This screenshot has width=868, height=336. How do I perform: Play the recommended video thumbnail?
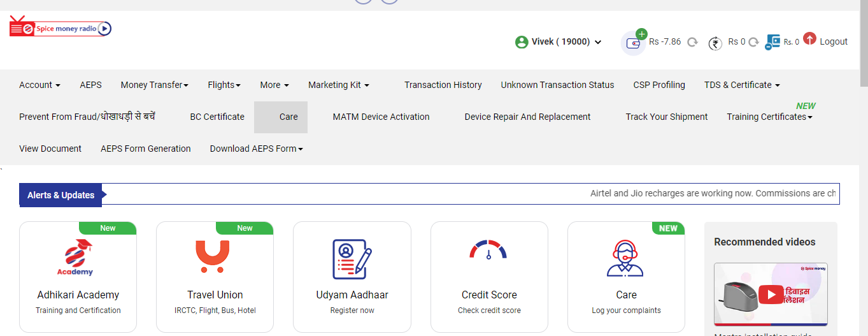coord(771,295)
